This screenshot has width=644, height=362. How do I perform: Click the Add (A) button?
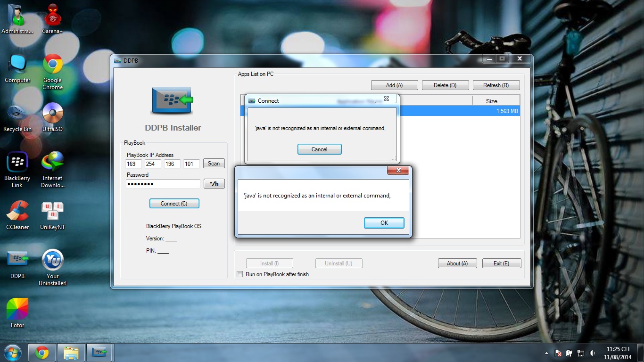394,85
